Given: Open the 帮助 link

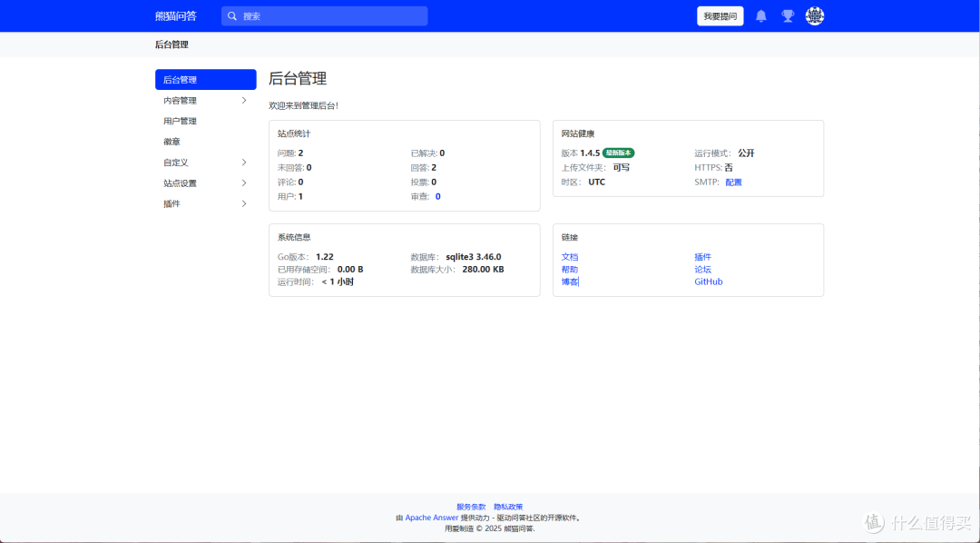Looking at the screenshot, I should [569, 270].
